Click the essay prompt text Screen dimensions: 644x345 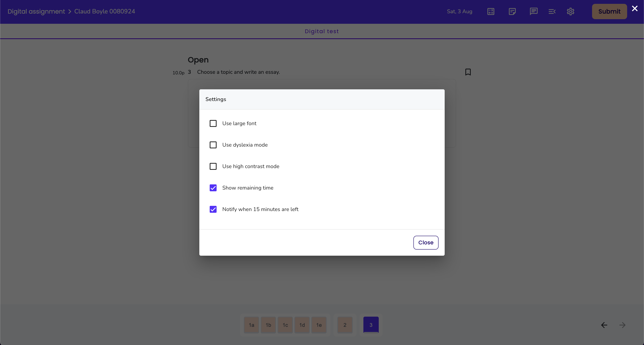pos(238,72)
